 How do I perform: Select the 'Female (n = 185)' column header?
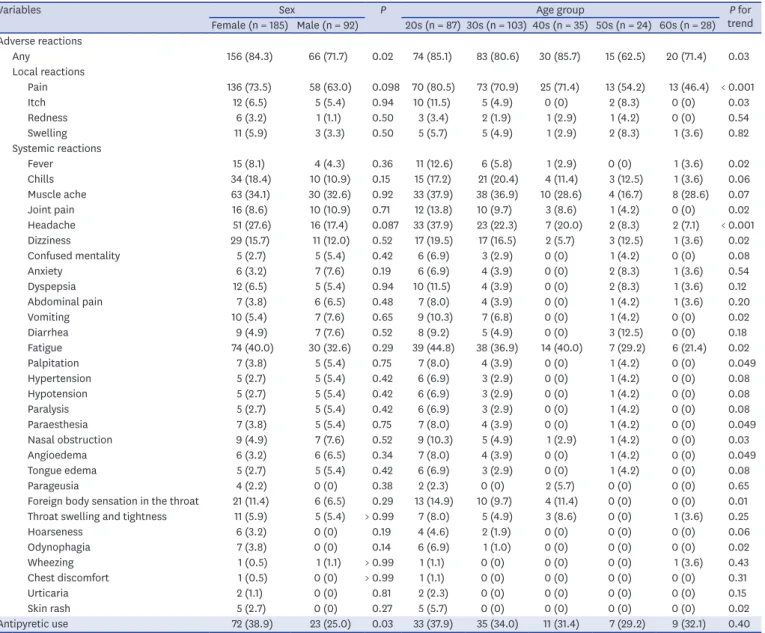click(249, 25)
